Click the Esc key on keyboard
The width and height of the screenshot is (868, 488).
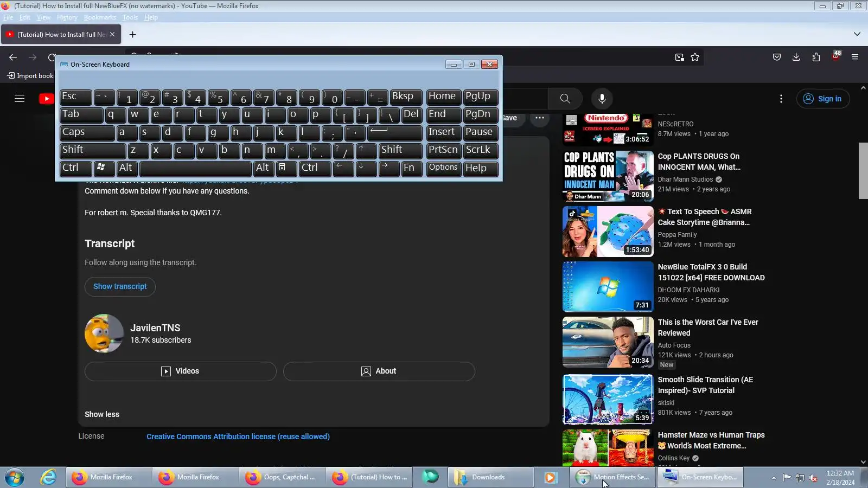(x=76, y=97)
